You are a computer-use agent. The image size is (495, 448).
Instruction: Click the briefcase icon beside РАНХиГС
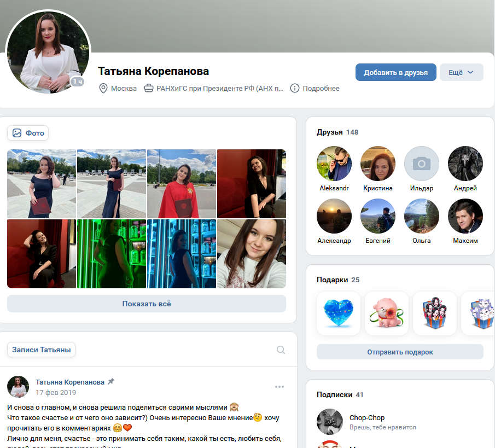coord(149,89)
